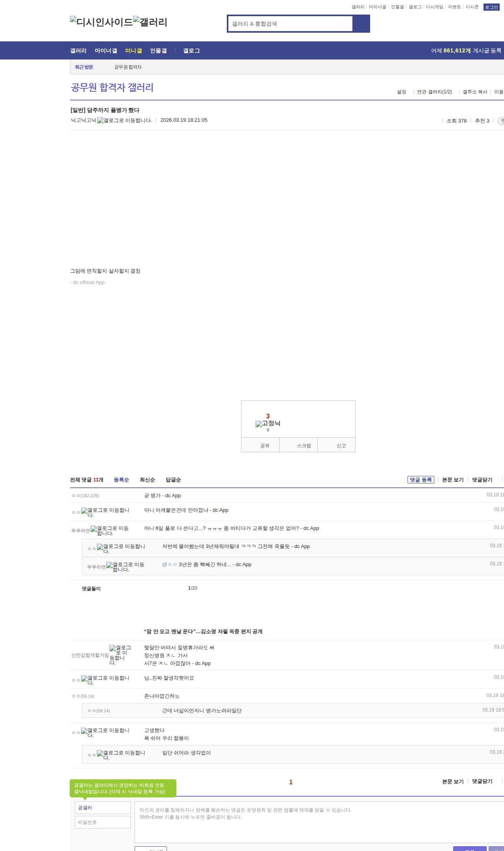The width and height of the screenshot is (504, 851).
Task: Sort comments by 최신순
Action: pyautogui.click(x=147, y=480)
